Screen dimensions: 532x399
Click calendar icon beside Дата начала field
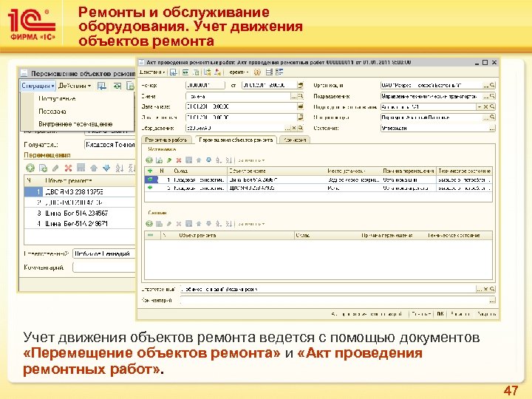pos(300,106)
